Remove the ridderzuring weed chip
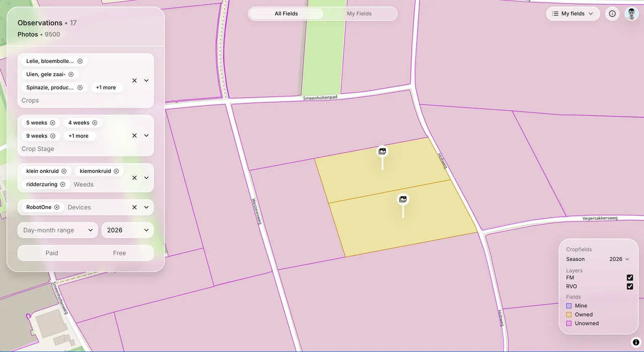 point(63,184)
